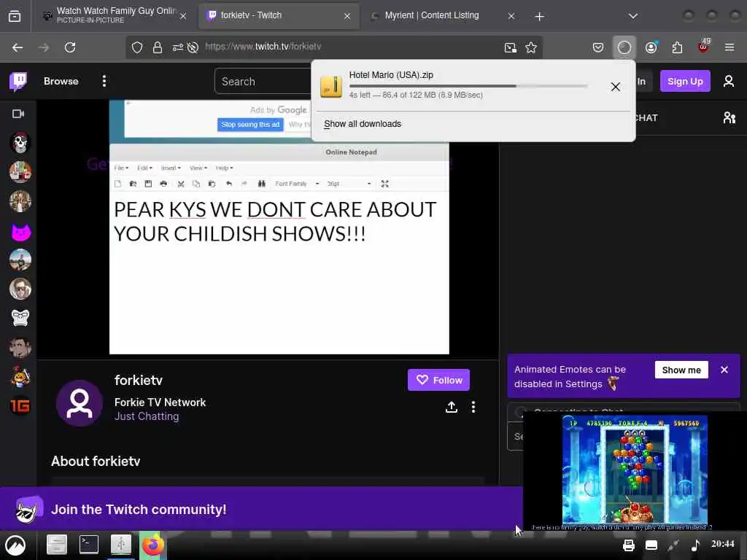Image resolution: width=747 pixels, height=560 pixels.
Task: Click the Sign Up button
Action: coord(684,82)
